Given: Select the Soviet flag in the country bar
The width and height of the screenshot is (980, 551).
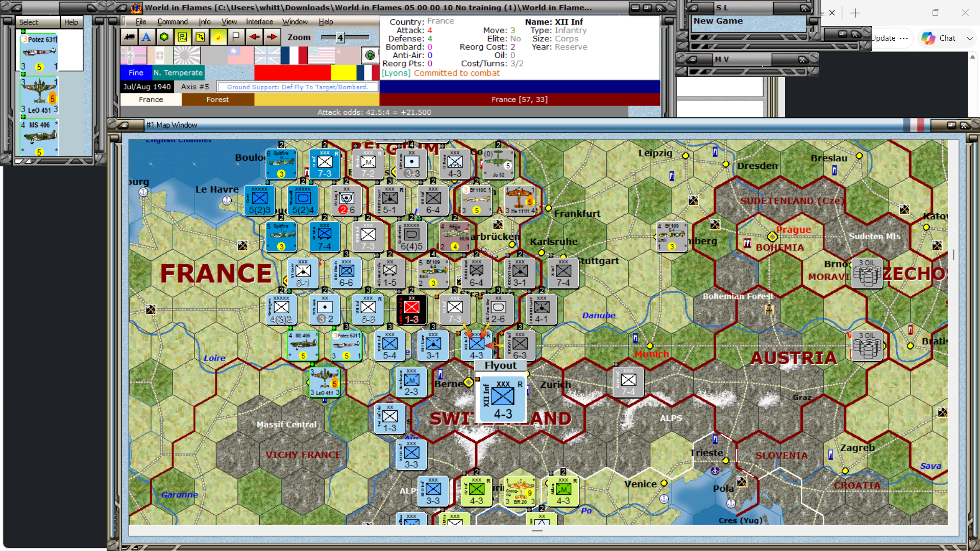Looking at the screenshot, I should click(x=348, y=55).
